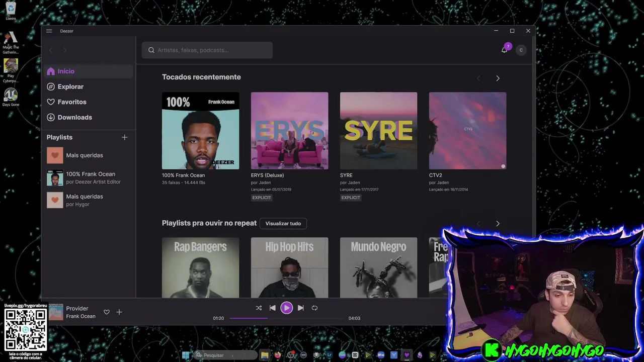Click Visualizar tudo button
Viewport: 644px width, 362px height.
(283, 223)
